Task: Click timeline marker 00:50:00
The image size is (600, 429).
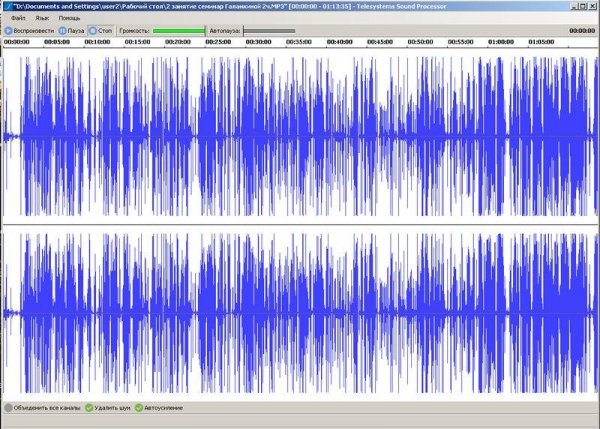Action: (x=420, y=42)
